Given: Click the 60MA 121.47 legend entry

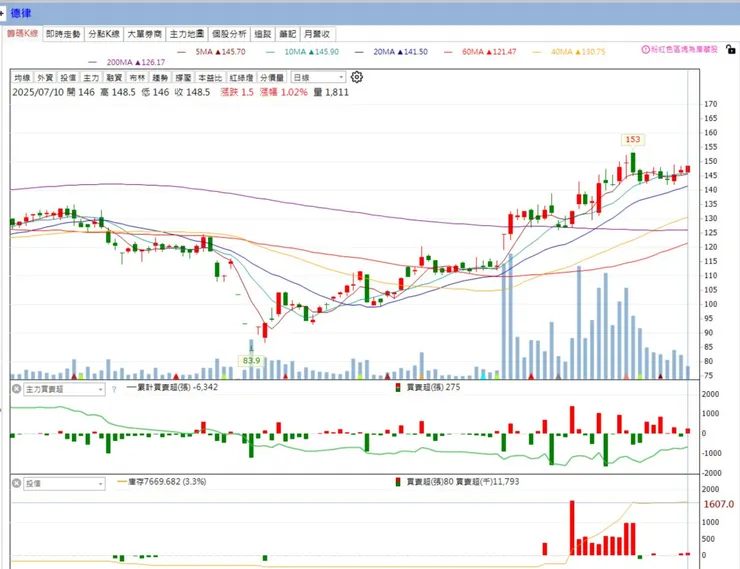Looking at the screenshot, I should pos(480,52).
